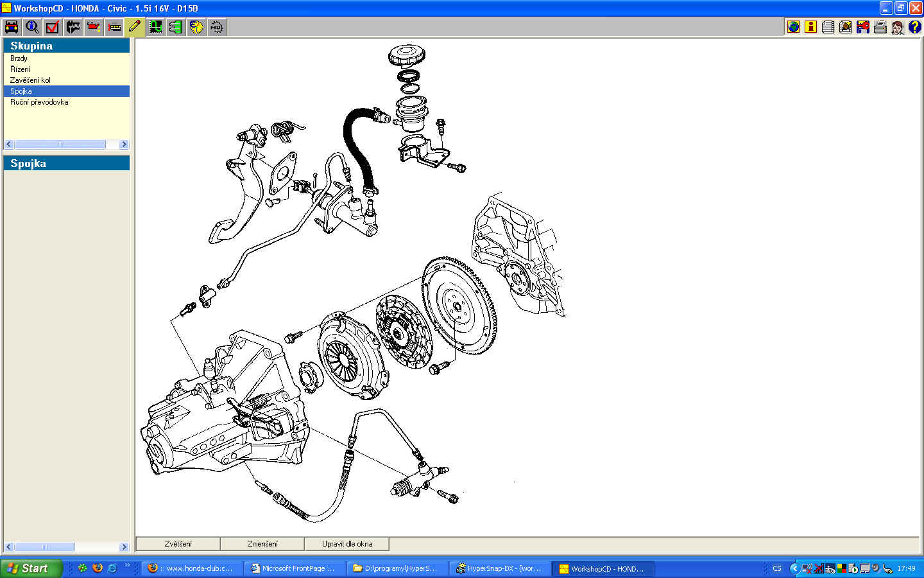
Task: Click the red oil can icon
Action: (94, 27)
